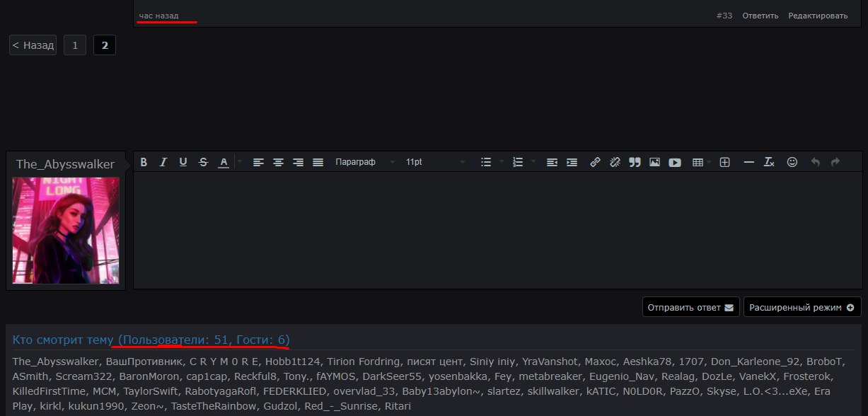The width and height of the screenshot is (868, 416).
Task: Toggle italic text formatting
Action: click(163, 162)
